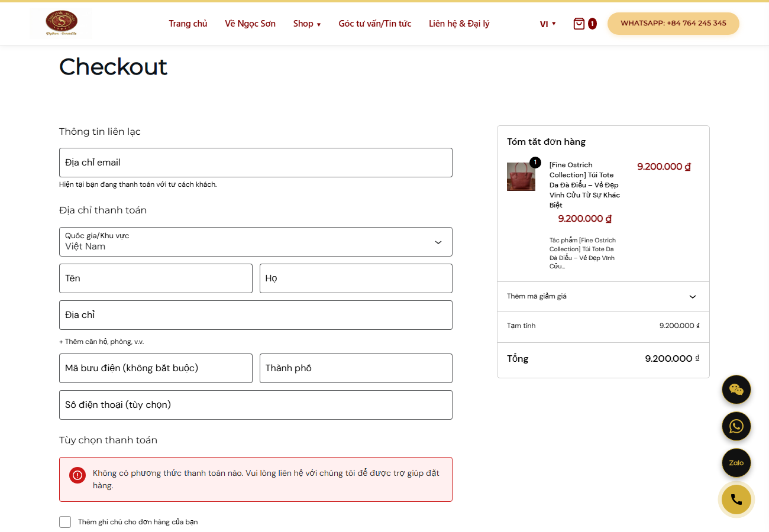Click the error alert icon

[77, 475]
